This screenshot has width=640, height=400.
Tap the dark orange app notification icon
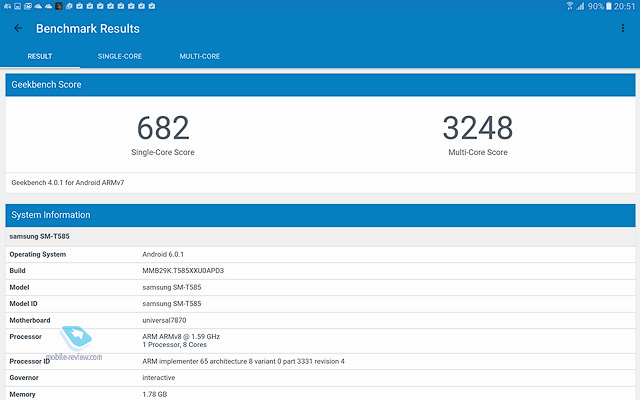pyautogui.click(x=59, y=6)
